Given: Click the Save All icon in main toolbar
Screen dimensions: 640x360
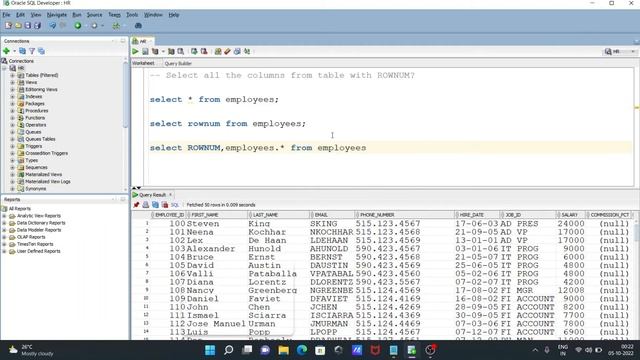Looking at the screenshot, I should coord(38,26).
